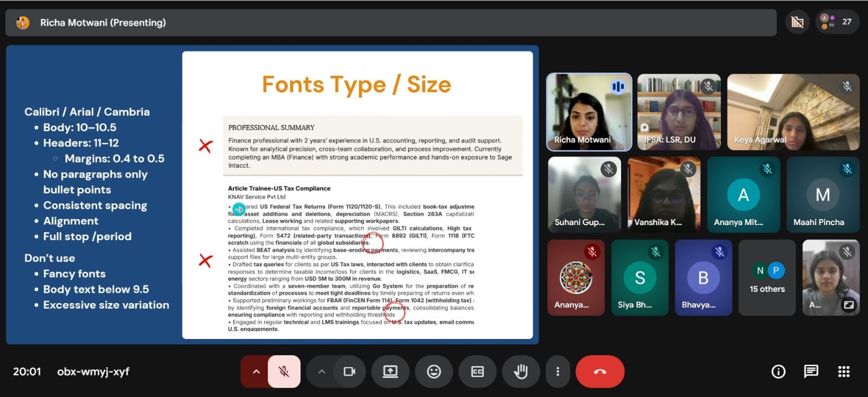Open the three-dot More options menu
868x397 pixels.
click(557, 372)
